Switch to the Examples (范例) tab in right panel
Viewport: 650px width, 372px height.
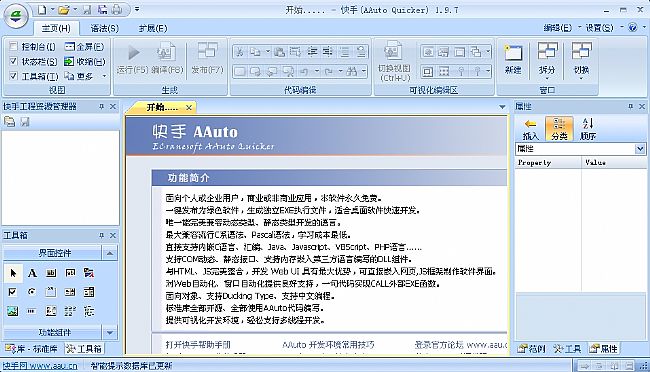click(x=532, y=349)
